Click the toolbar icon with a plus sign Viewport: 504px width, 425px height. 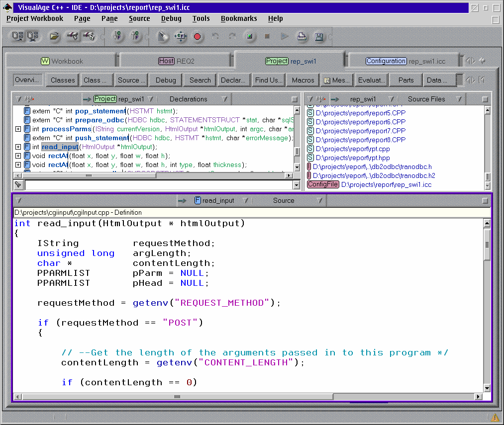pos(73,36)
